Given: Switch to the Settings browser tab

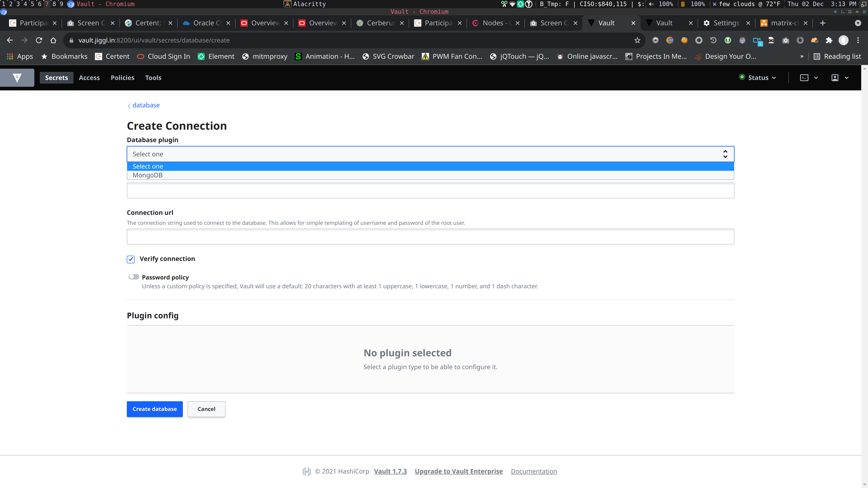Looking at the screenshot, I should pos(726,23).
